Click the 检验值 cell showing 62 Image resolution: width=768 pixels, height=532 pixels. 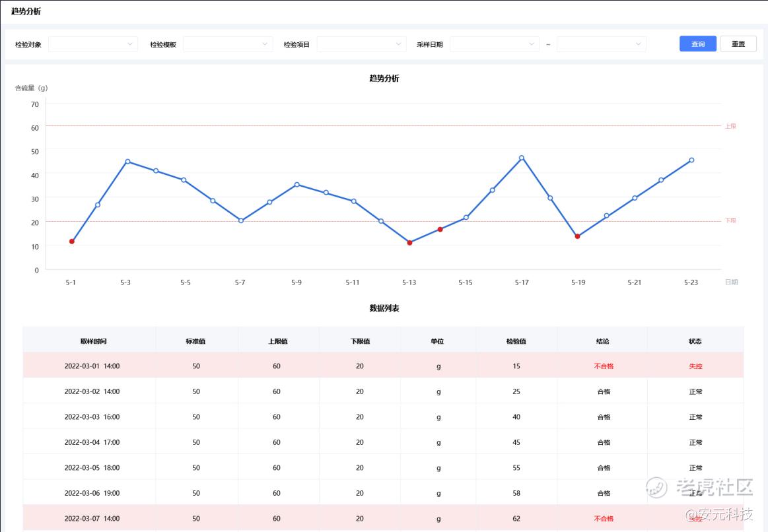pyautogui.click(x=516, y=519)
